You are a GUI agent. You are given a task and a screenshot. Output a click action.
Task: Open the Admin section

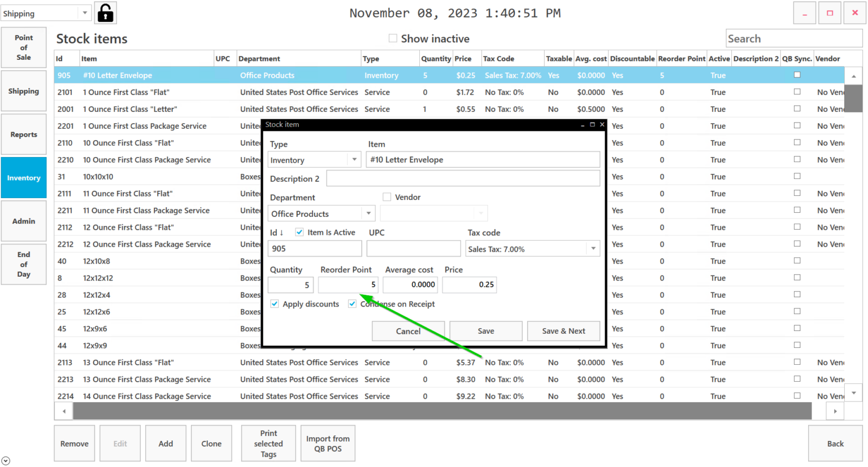point(24,221)
